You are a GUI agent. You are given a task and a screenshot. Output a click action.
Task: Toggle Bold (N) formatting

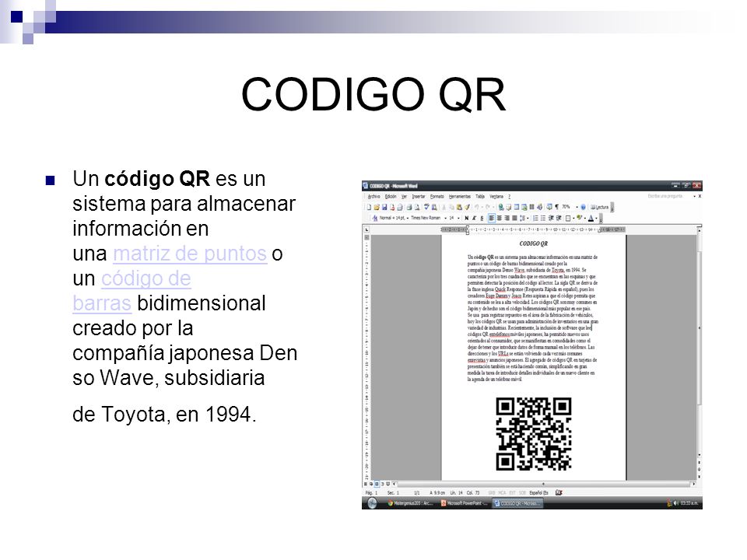(466, 218)
